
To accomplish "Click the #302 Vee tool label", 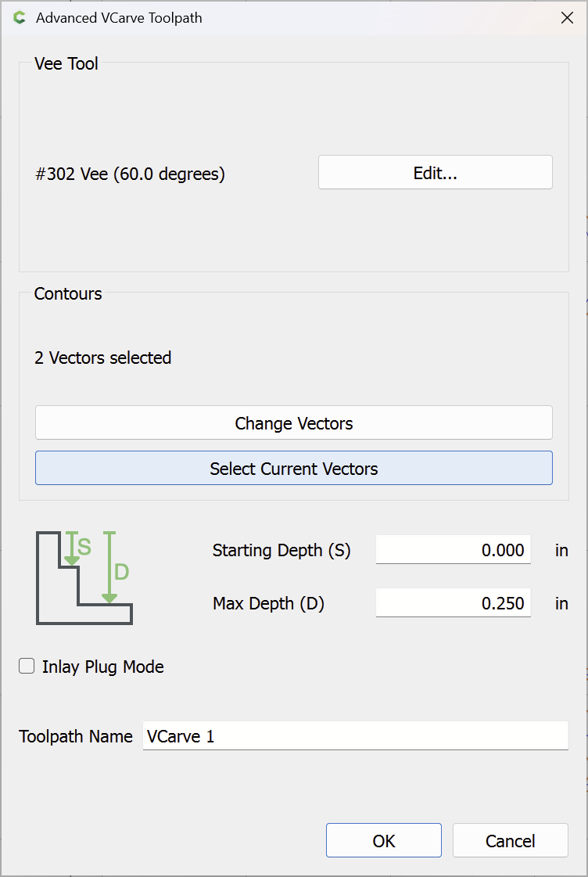I will [131, 174].
